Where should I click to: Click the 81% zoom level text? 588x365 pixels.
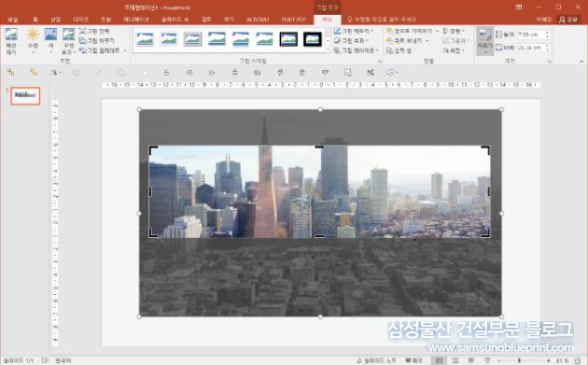click(562, 360)
